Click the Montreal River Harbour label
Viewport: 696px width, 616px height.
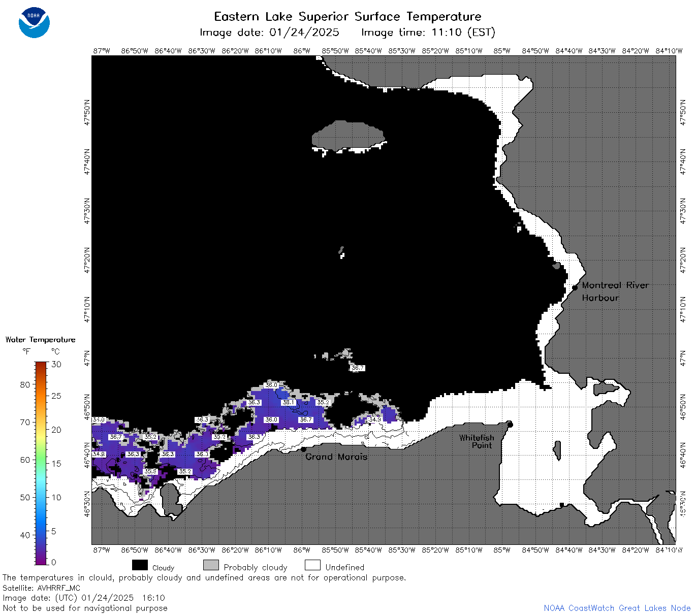click(615, 291)
